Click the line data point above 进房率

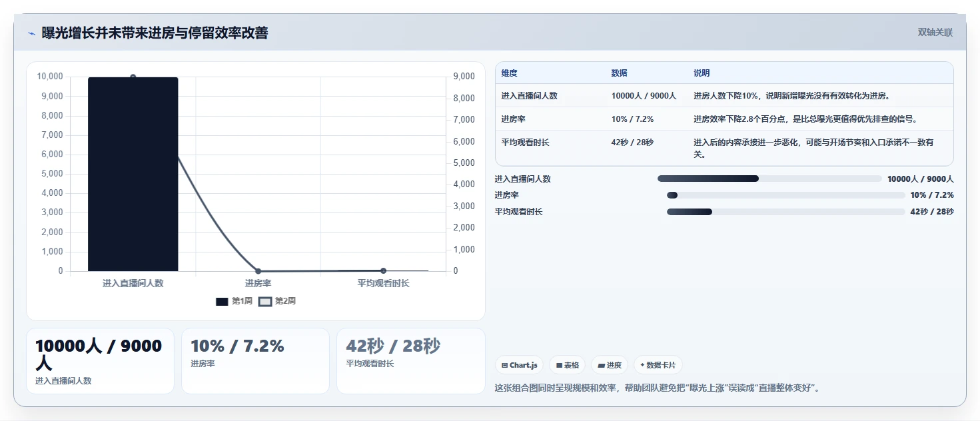coord(258,271)
